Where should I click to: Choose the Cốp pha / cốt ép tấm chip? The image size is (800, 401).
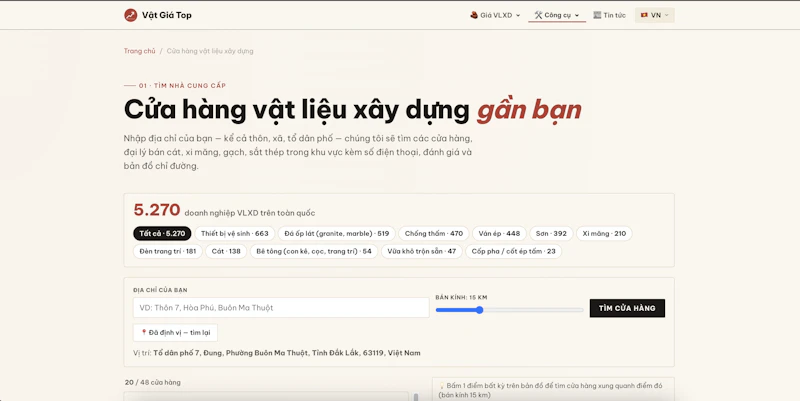pyautogui.click(x=514, y=252)
